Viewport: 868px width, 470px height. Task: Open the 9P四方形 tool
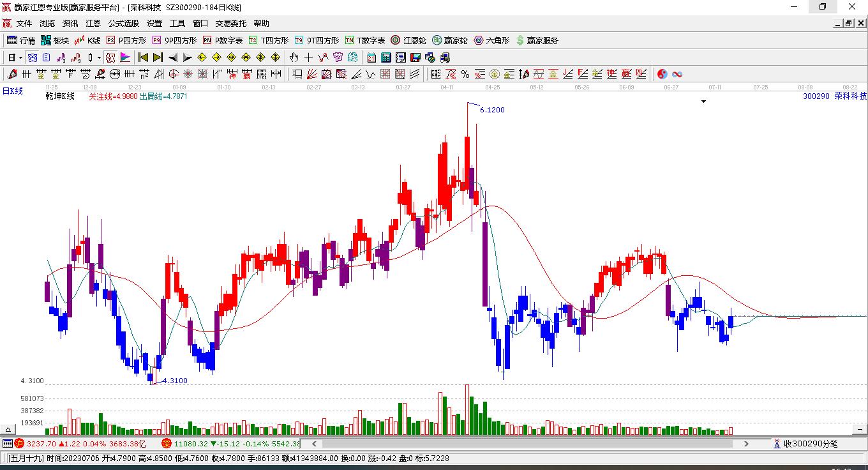coord(174,40)
